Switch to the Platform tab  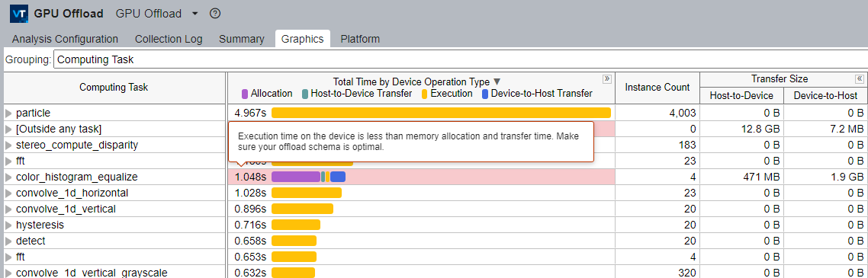coord(360,40)
